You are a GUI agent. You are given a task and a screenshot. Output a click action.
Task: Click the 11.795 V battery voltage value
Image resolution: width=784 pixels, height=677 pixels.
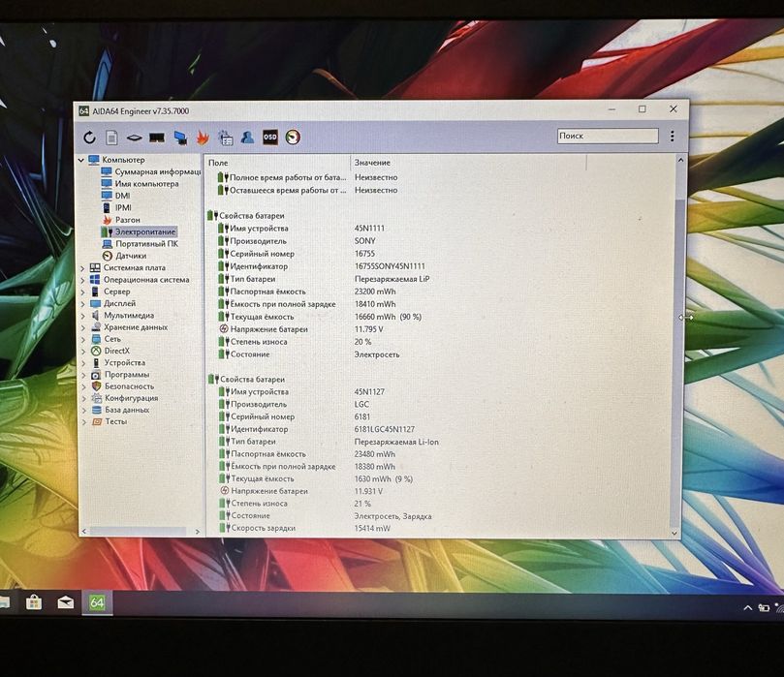pos(368,329)
